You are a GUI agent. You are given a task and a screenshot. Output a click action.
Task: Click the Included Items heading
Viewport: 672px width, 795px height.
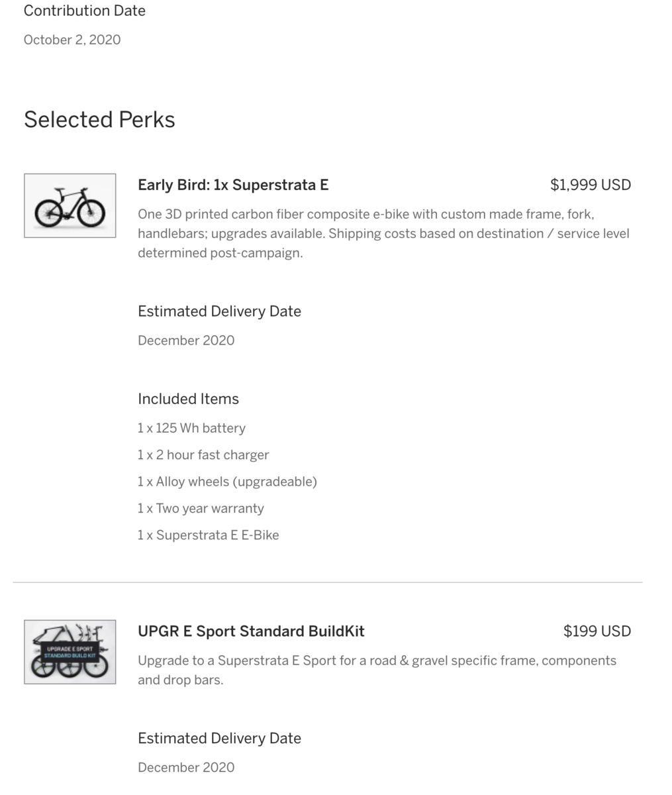coord(188,399)
